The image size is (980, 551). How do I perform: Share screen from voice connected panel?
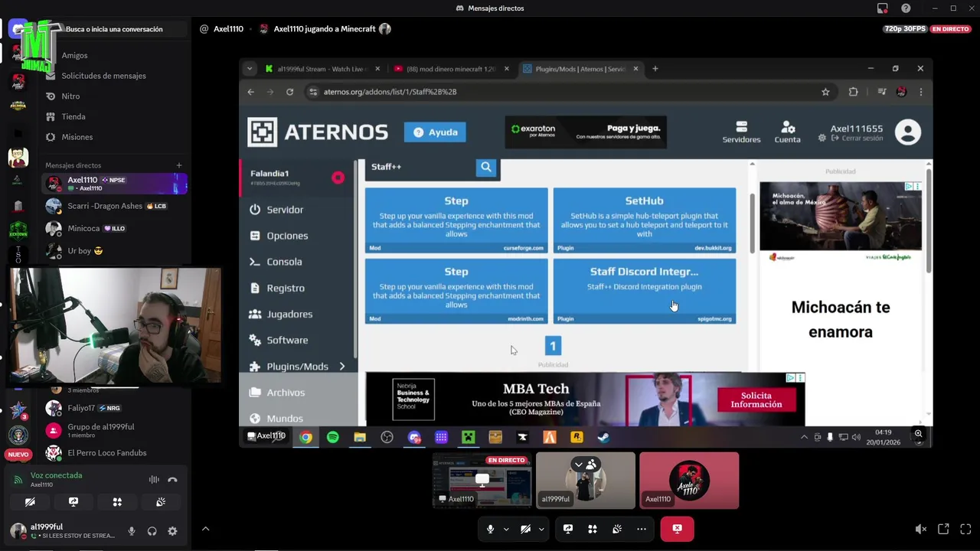click(73, 502)
